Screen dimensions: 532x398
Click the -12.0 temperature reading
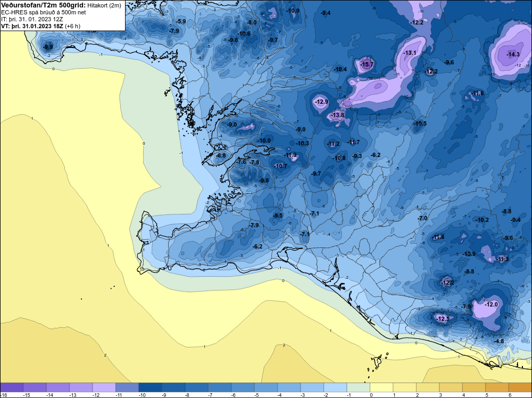pyautogui.click(x=491, y=305)
